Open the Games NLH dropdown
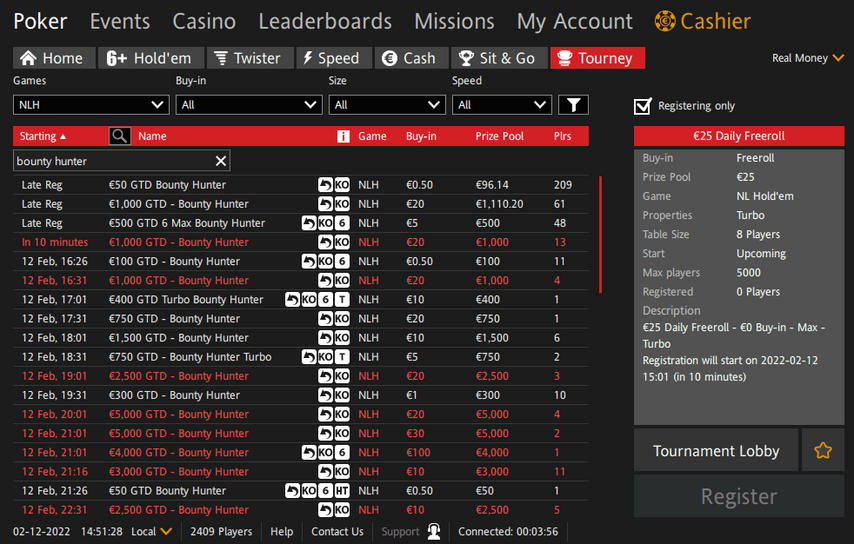The height and width of the screenshot is (544, 854). (x=91, y=105)
